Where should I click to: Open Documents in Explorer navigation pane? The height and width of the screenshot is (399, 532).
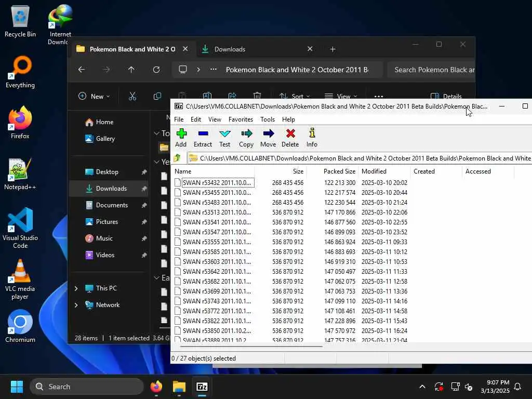point(109,205)
